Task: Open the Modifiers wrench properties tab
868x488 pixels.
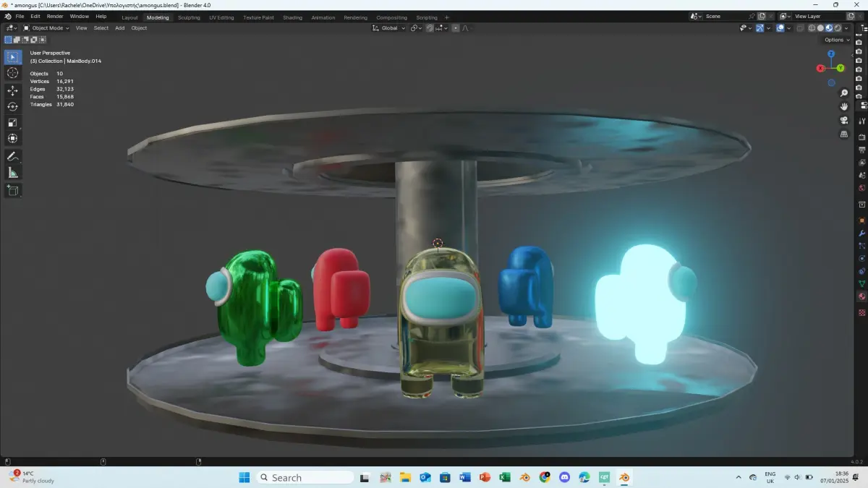Action: (x=862, y=234)
